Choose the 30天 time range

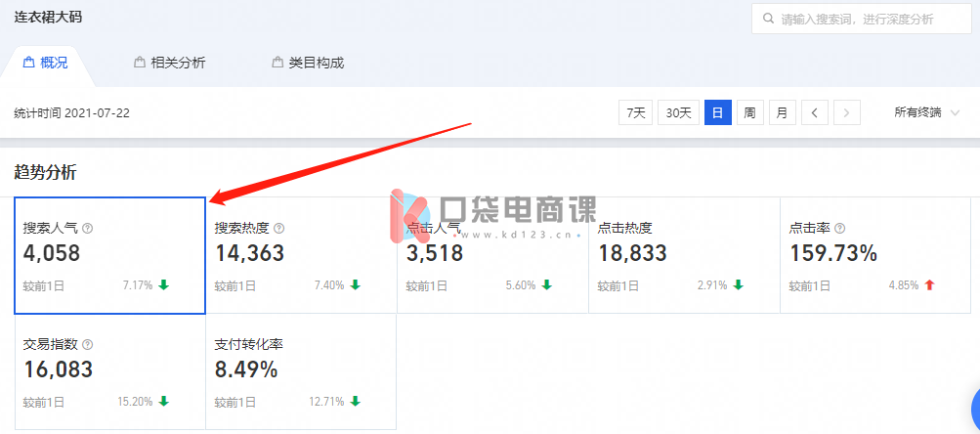pyautogui.click(x=678, y=112)
